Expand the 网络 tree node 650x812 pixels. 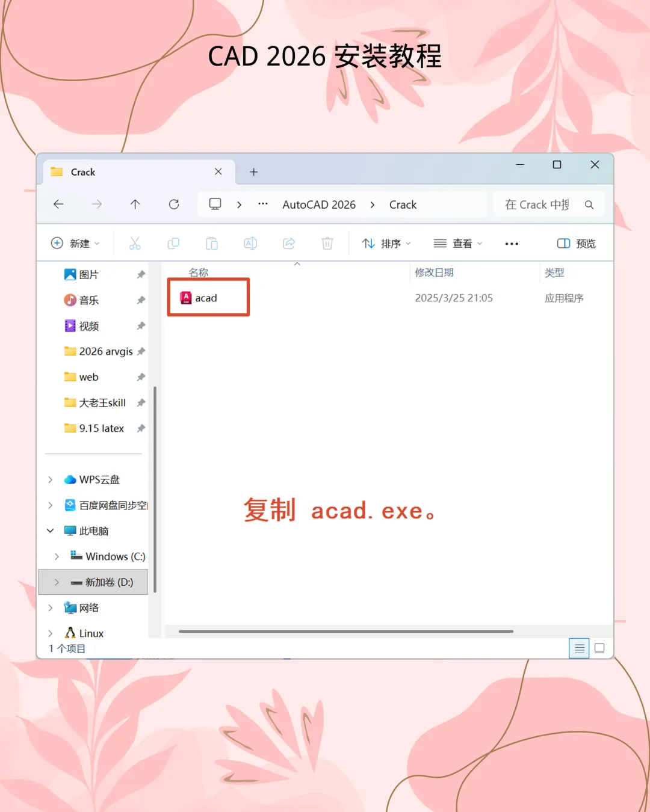[50, 607]
